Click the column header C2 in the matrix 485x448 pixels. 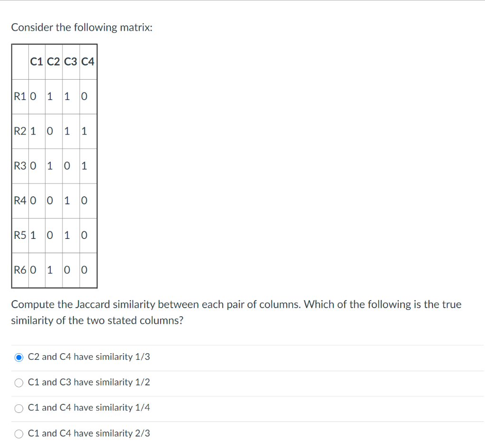[x=53, y=61]
